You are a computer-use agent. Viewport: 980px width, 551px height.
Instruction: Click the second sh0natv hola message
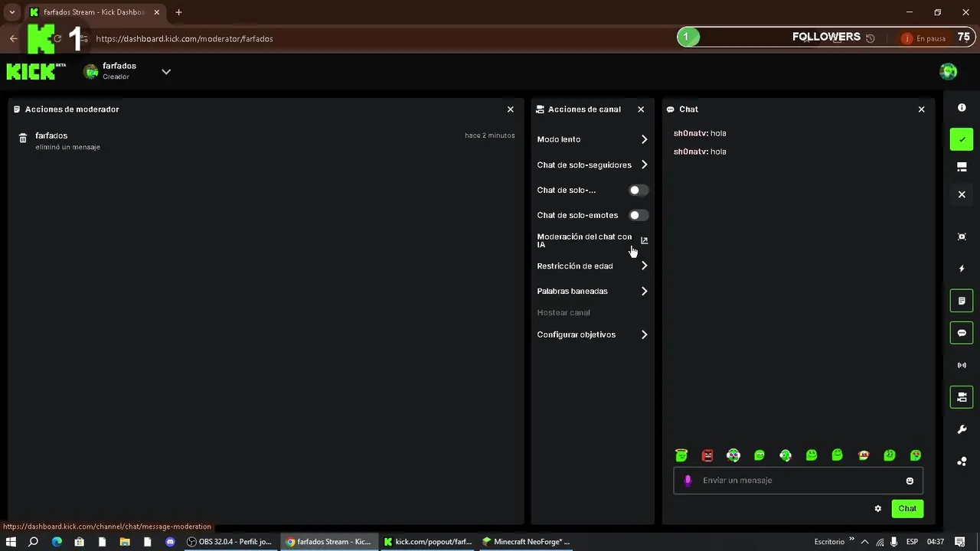(x=700, y=152)
